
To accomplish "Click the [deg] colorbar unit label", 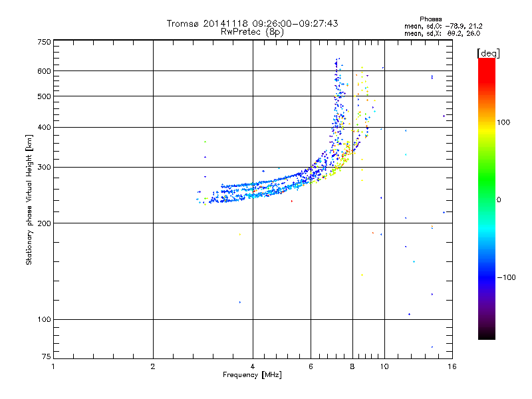I will [488, 53].
